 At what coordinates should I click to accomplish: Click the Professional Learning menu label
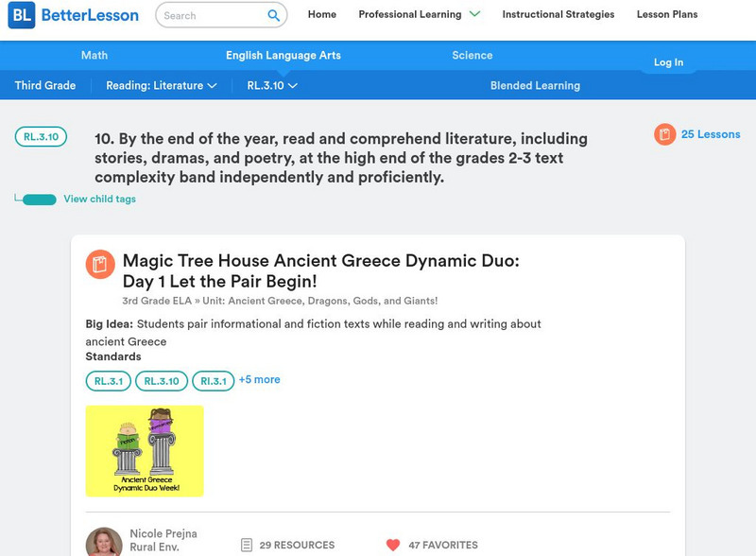pos(410,14)
